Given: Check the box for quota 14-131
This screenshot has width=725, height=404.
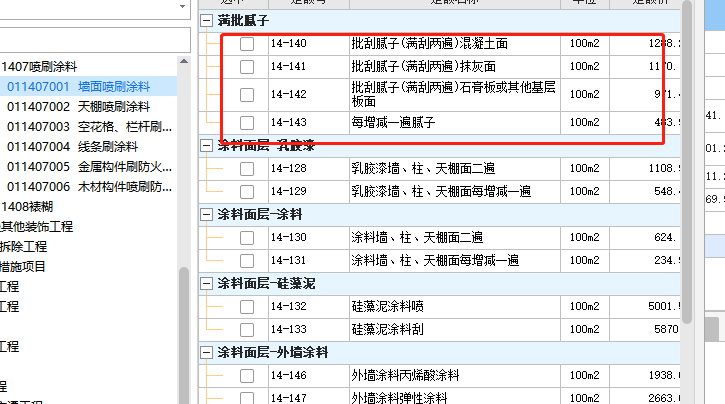Looking at the screenshot, I should tap(247, 261).
